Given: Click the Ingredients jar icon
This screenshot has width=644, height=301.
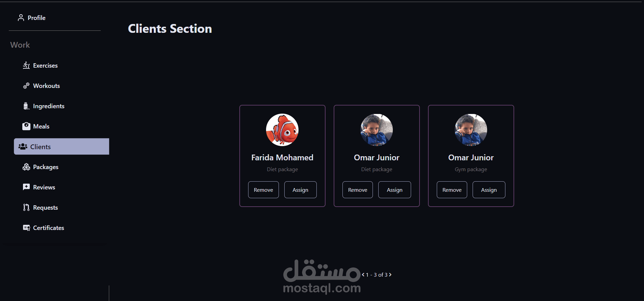Looking at the screenshot, I should tap(26, 106).
